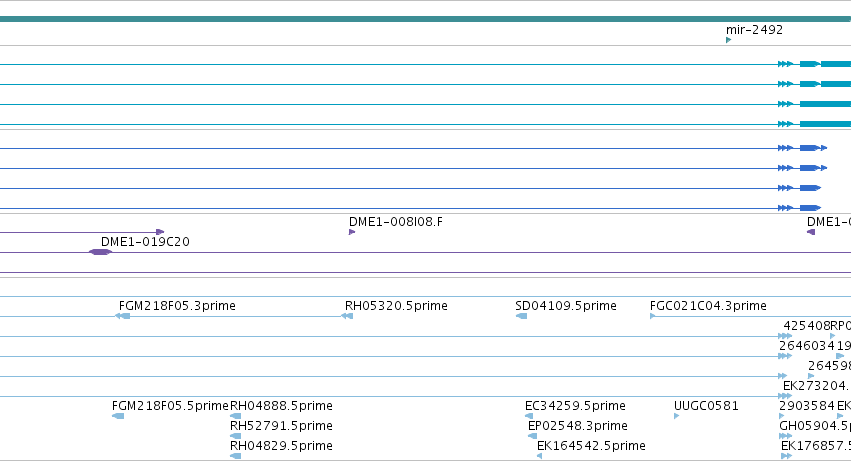
Task: Select the glyph under RH52791.5prime
Action: [236, 436]
